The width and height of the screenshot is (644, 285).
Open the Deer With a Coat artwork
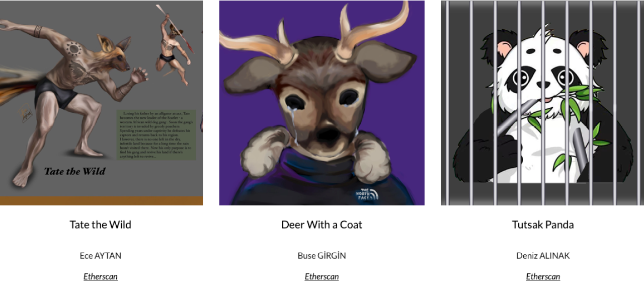tap(322, 103)
